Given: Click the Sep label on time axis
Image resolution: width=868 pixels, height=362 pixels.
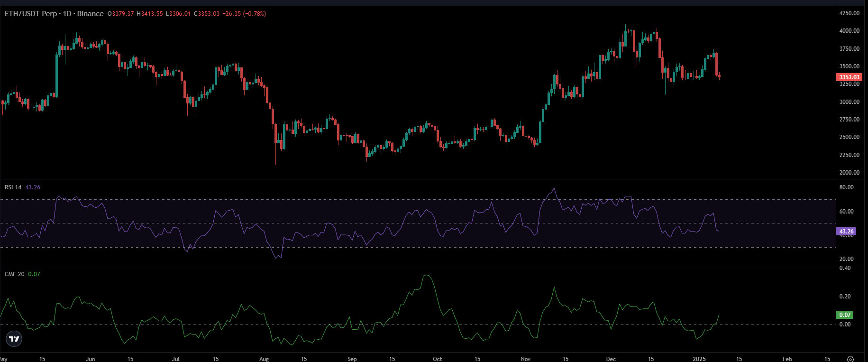Looking at the screenshot, I should (x=352, y=359).
